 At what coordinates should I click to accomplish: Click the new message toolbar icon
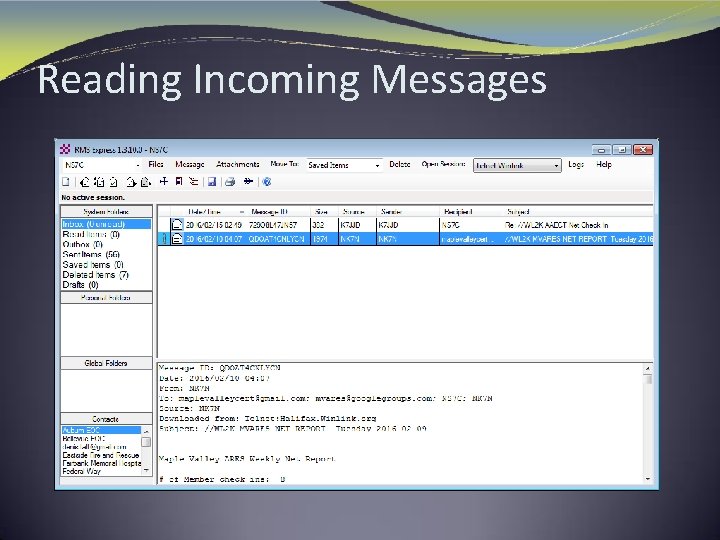tap(66, 182)
